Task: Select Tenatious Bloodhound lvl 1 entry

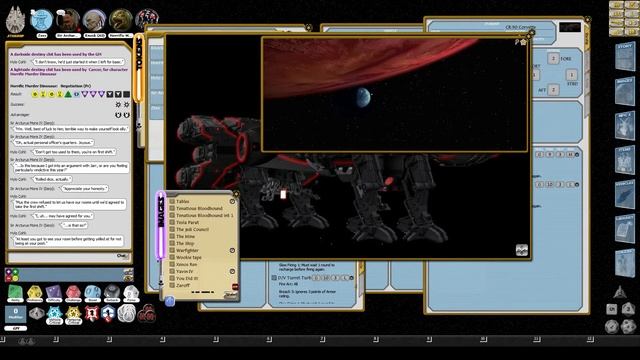Action: tap(204, 215)
